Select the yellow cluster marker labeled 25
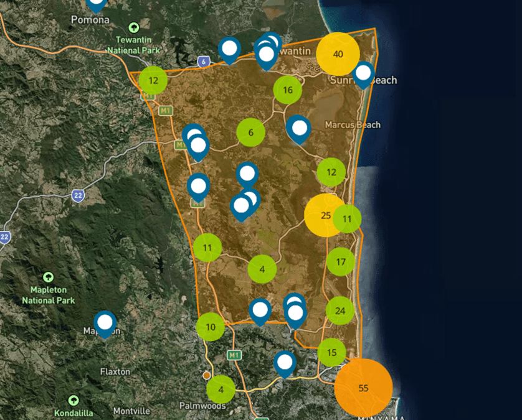This screenshot has width=522, height=420. (325, 215)
